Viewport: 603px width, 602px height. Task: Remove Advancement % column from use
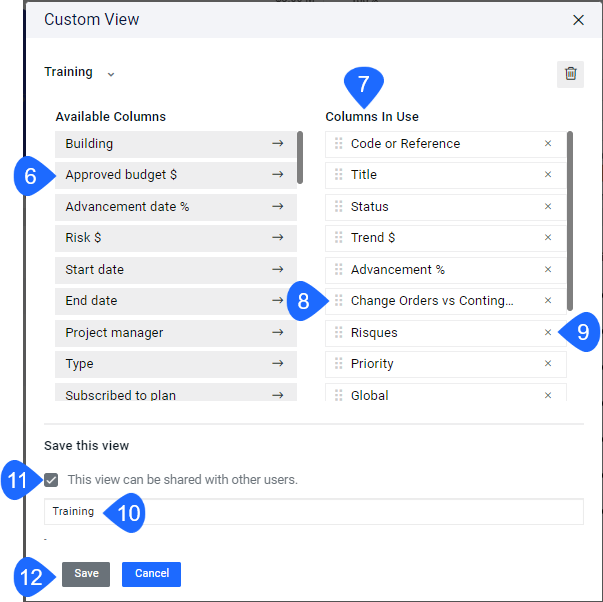[x=548, y=270]
